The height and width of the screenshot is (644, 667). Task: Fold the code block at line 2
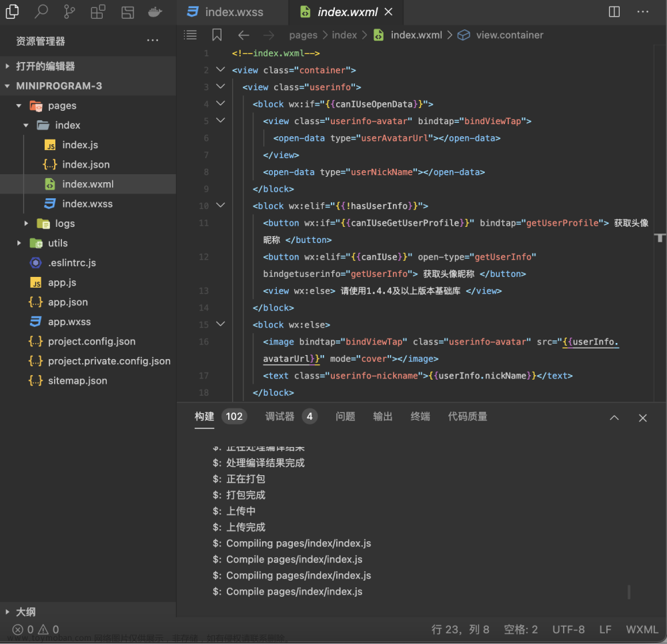220,69
